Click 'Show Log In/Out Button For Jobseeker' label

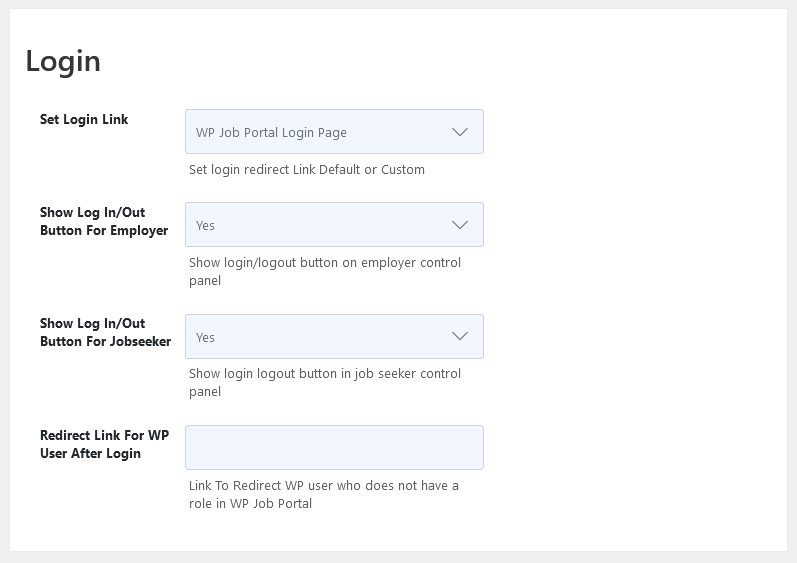[105, 332]
